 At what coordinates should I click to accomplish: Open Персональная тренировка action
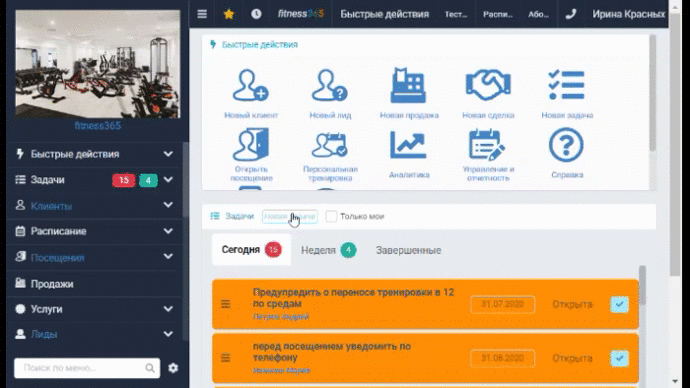coord(330,156)
